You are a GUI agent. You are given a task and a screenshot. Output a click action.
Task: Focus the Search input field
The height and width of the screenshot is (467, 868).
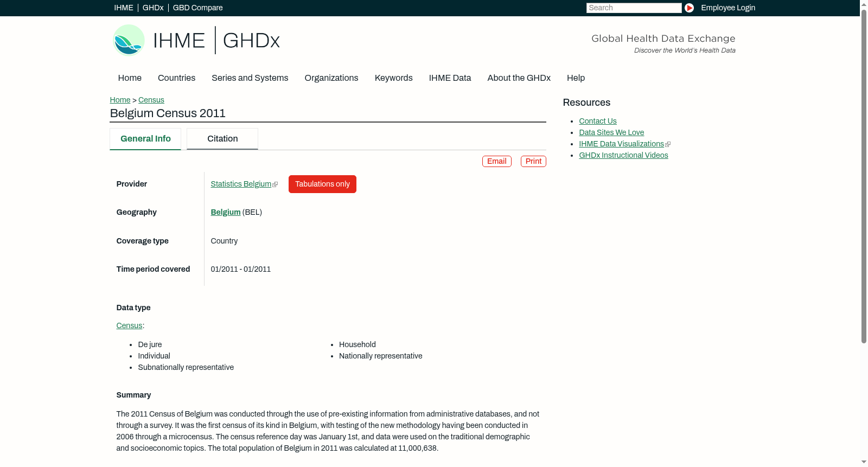tap(634, 8)
